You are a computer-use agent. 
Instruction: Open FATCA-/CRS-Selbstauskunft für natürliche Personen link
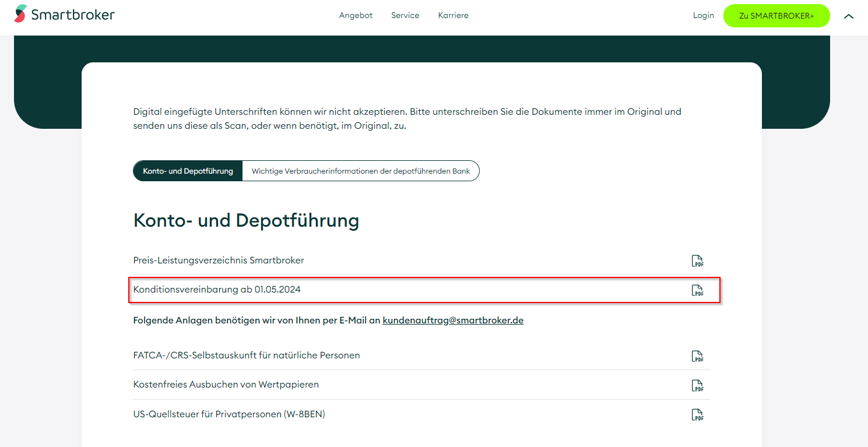[x=247, y=356]
